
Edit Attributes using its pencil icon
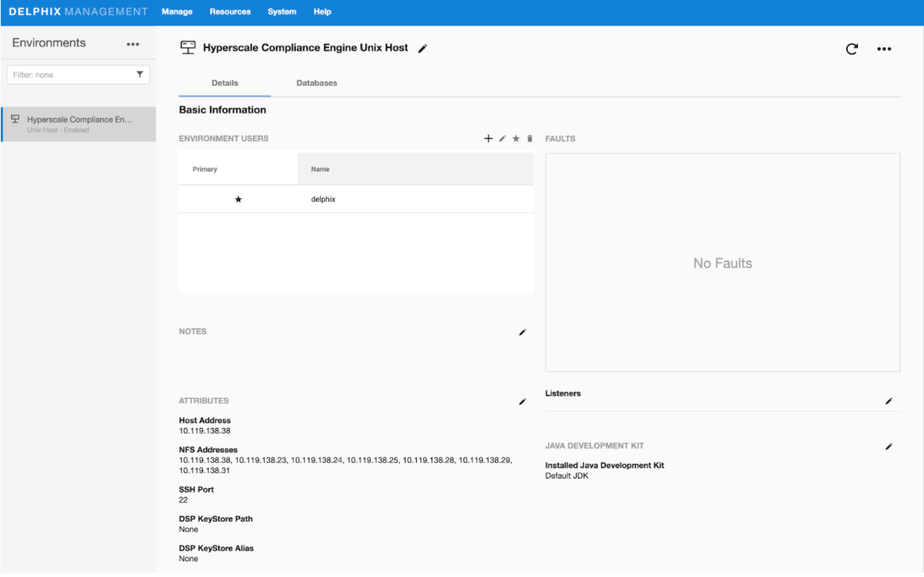coord(522,401)
